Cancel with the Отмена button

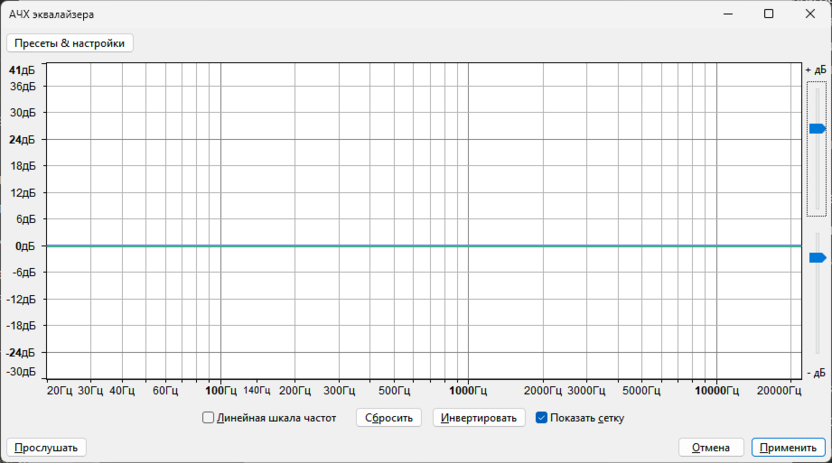(710, 447)
